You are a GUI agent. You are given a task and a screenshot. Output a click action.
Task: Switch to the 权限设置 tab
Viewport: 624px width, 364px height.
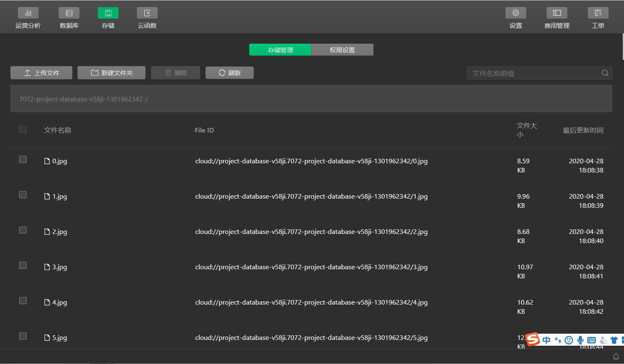tap(342, 50)
